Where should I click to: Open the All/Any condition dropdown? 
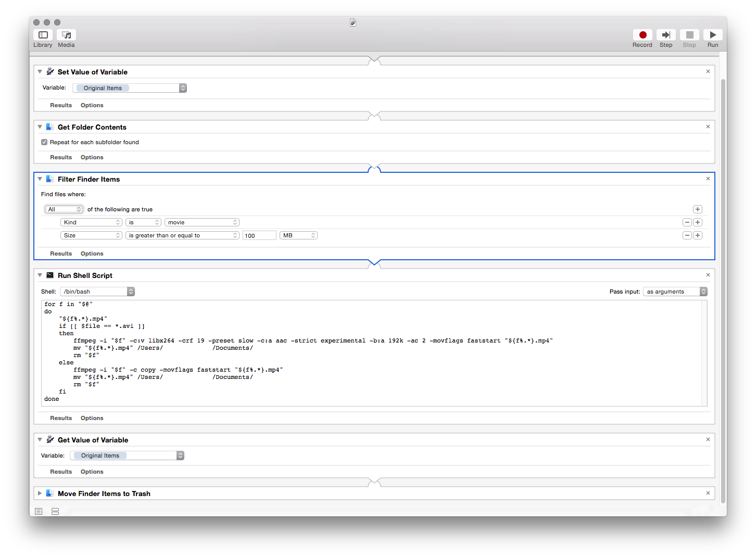64,209
